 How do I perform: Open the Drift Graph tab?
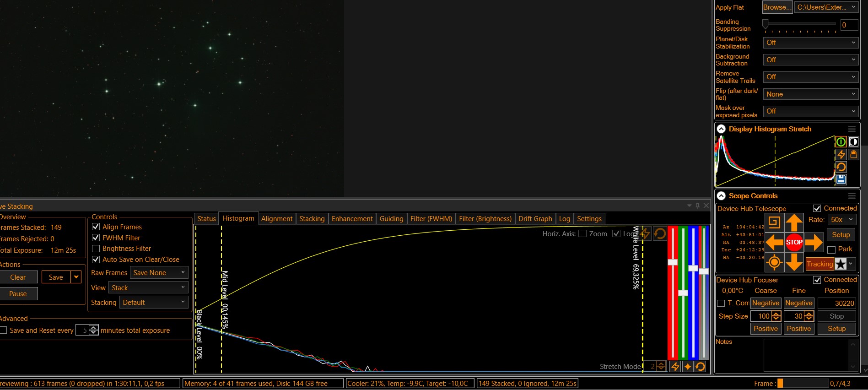[x=535, y=219]
